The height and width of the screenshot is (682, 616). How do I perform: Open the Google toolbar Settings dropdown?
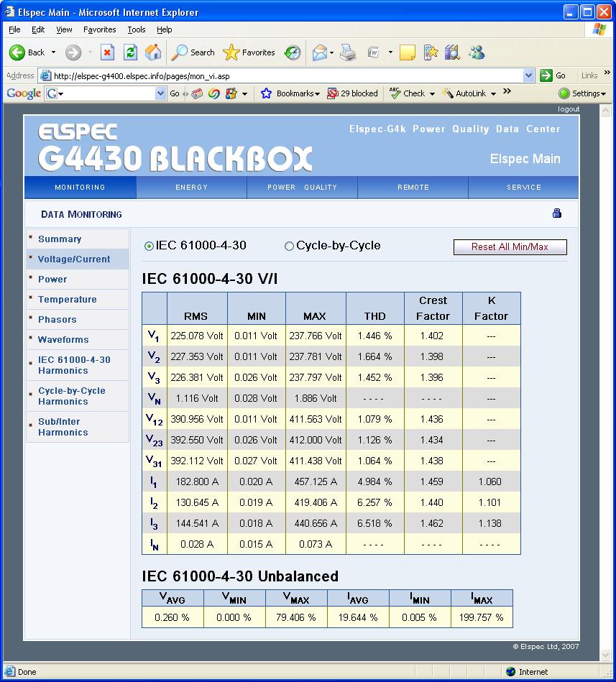(x=603, y=93)
